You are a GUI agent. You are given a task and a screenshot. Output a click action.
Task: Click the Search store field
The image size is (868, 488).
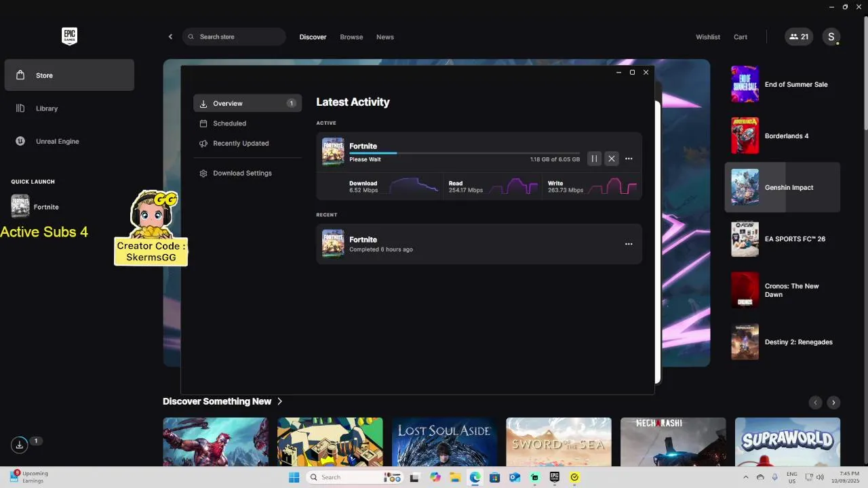234,37
